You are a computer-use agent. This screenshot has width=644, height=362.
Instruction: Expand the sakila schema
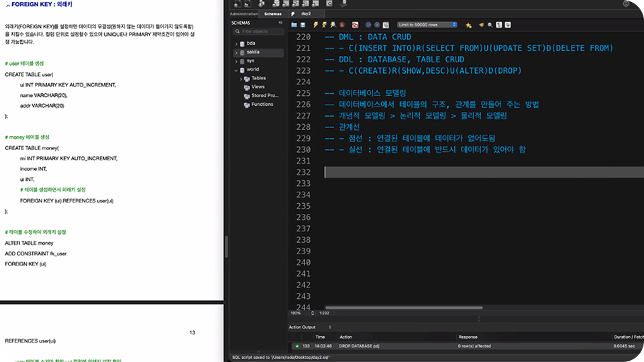(236, 52)
